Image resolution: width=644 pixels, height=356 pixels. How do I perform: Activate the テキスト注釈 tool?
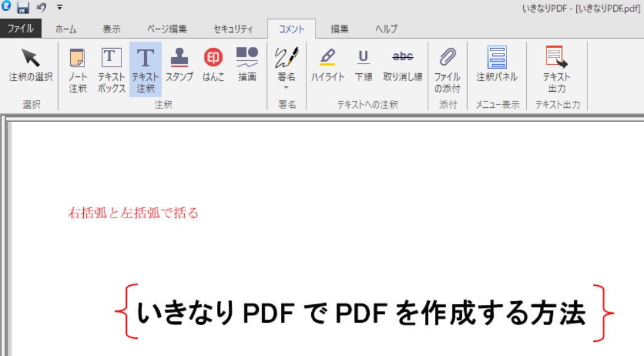(145, 70)
